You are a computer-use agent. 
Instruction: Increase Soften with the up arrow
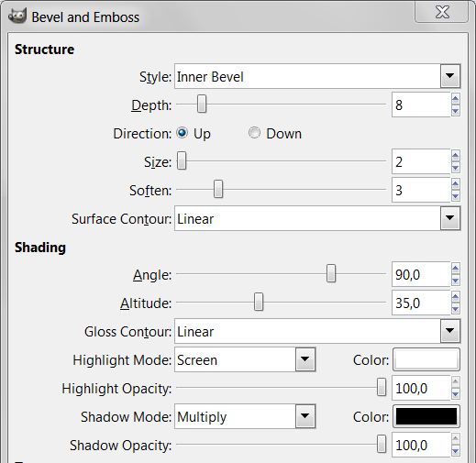click(x=456, y=184)
